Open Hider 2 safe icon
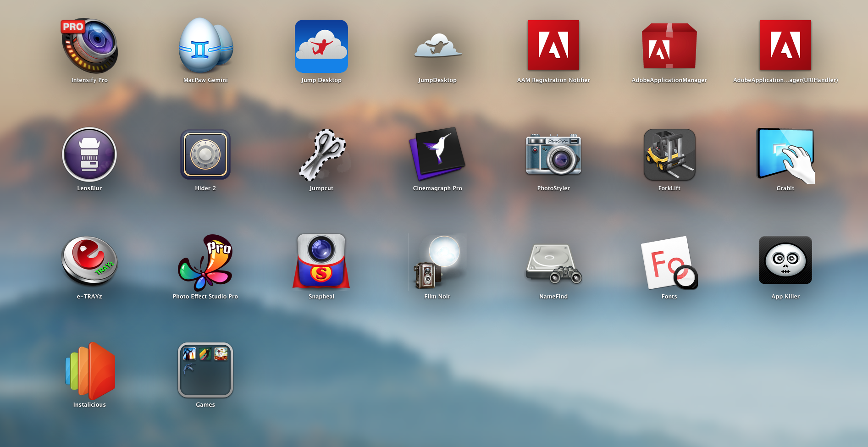Viewport: 868px width, 447px height. (205, 155)
